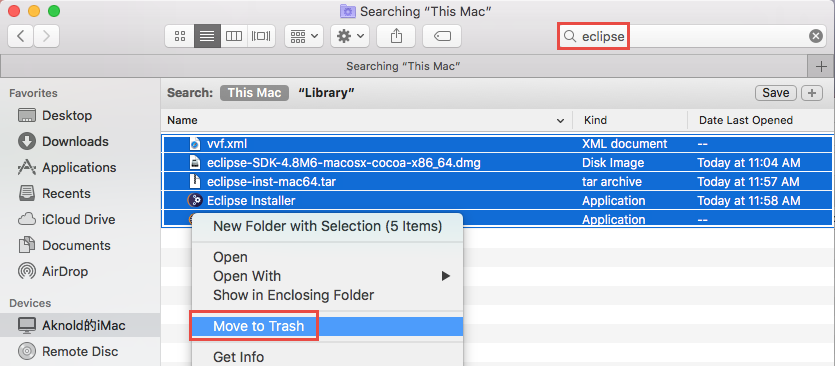Open iCloud Drive in the sidebar
835x366 pixels.
78,219
